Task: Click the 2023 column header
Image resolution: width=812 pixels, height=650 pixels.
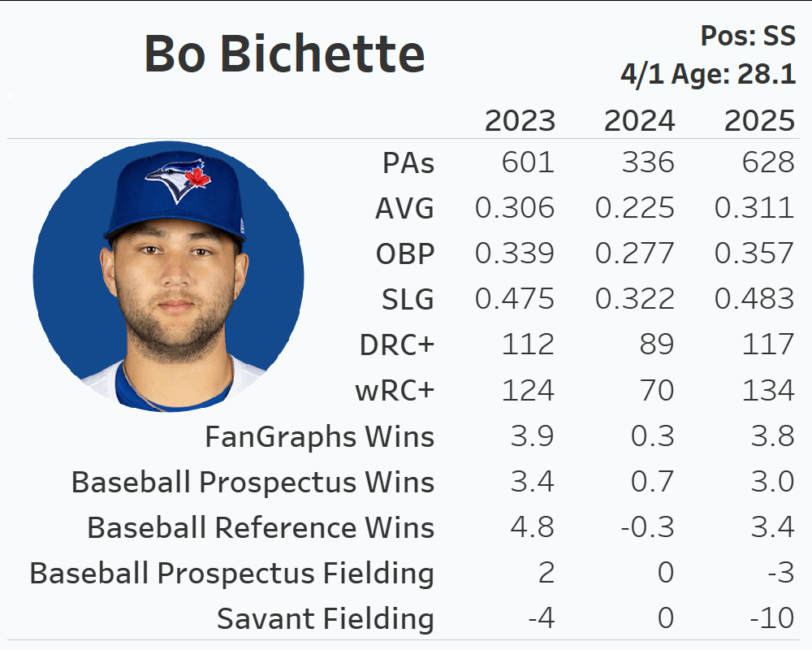Action: tap(520, 120)
